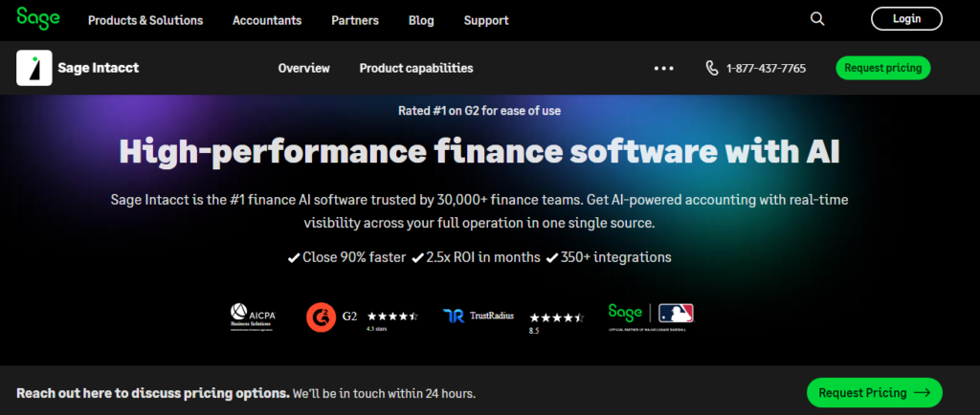This screenshot has height=415, width=980.
Task: Open the Accountants menu
Action: (x=267, y=20)
